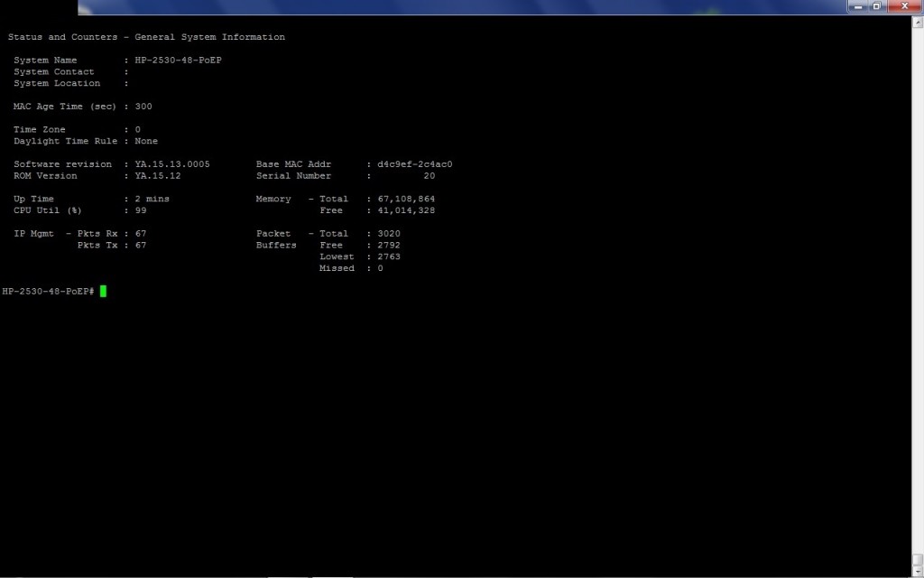Screen dimensions: 924x578
Task: Click the Up Time value 2 mins
Action: (x=152, y=199)
